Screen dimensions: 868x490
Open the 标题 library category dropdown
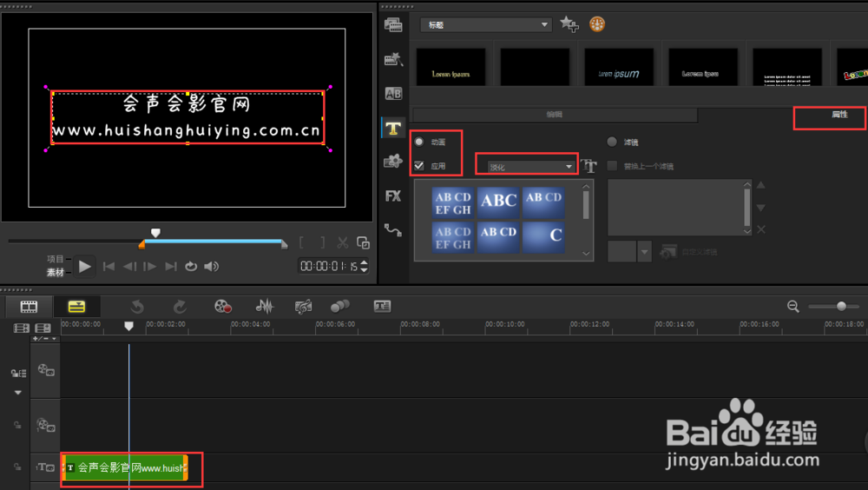coord(486,25)
